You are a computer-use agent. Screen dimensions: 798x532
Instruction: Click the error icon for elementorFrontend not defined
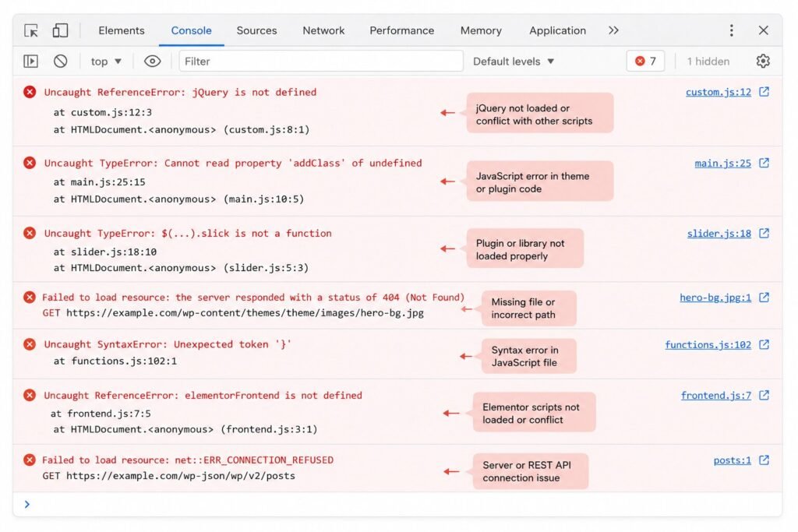click(x=30, y=395)
